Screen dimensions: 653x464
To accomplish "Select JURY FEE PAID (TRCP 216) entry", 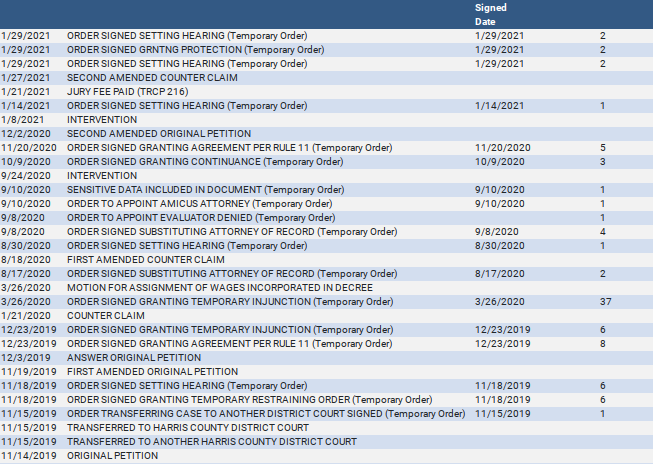I will pos(127,92).
